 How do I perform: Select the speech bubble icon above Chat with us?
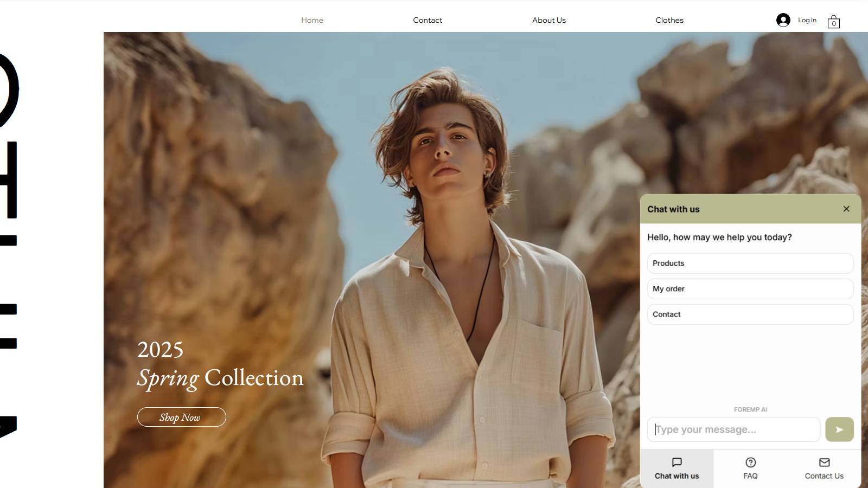677,463
